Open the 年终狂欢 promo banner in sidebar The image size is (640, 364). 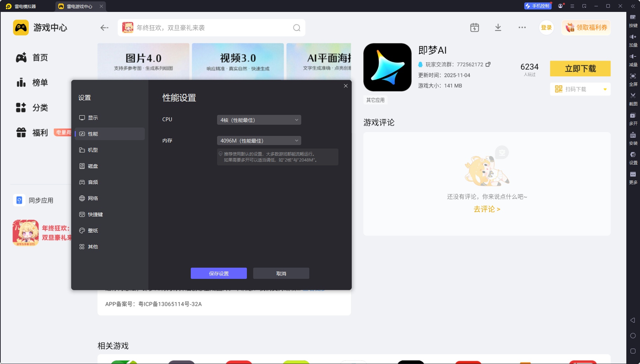(x=42, y=233)
